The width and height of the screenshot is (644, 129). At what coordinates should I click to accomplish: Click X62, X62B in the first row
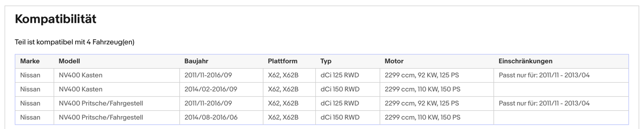(x=283, y=75)
